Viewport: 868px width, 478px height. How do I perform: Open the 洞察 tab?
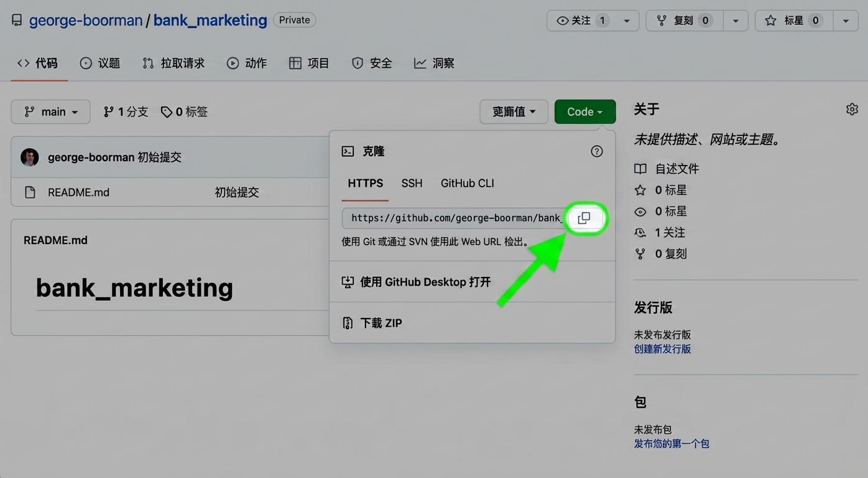pos(434,63)
